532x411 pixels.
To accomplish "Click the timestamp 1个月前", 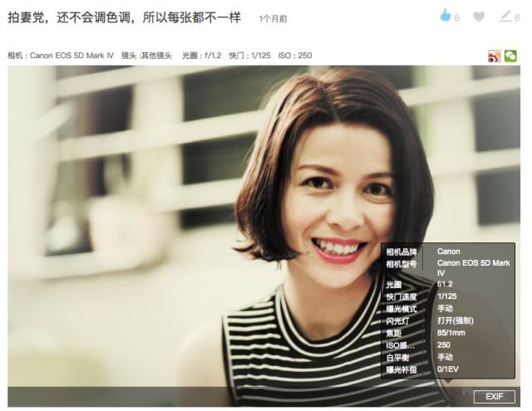I will pyautogui.click(x=273, y=19).
